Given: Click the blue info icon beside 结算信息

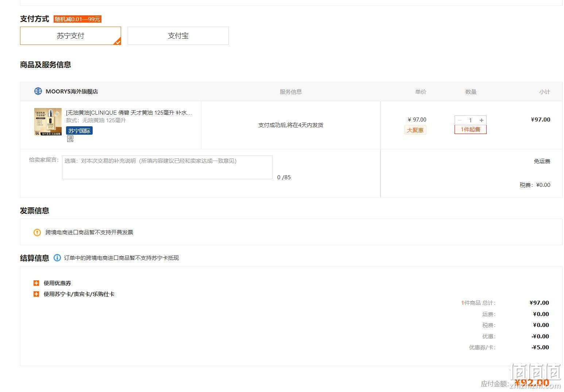Looking at the screenshot, I should point(57,258).
